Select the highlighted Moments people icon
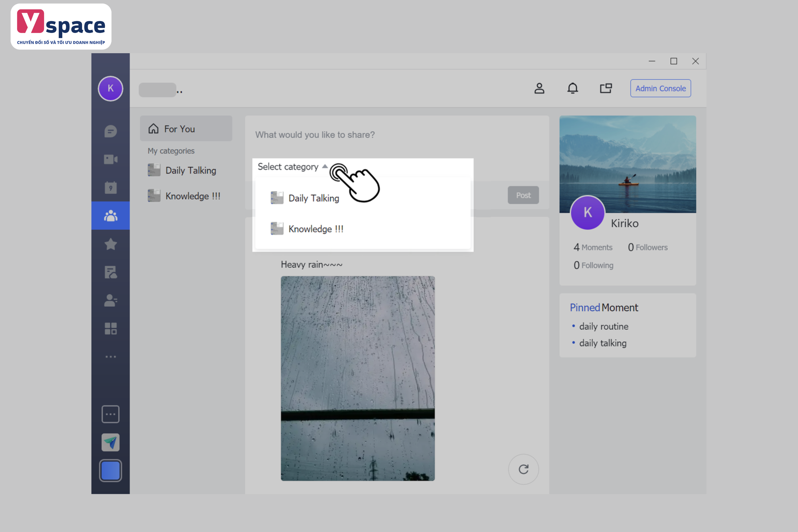The height and width of the screenshot is (532, 798). tap(111, 215)
